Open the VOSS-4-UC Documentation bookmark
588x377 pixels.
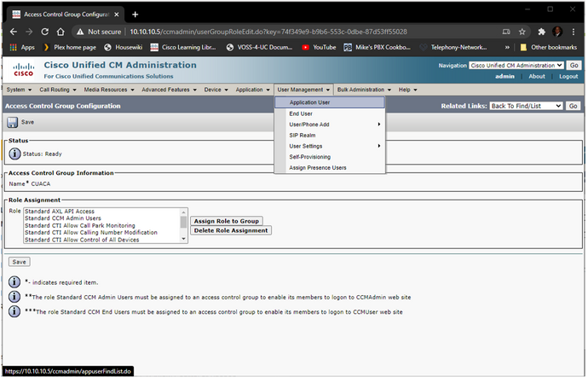tap(260, 47)
